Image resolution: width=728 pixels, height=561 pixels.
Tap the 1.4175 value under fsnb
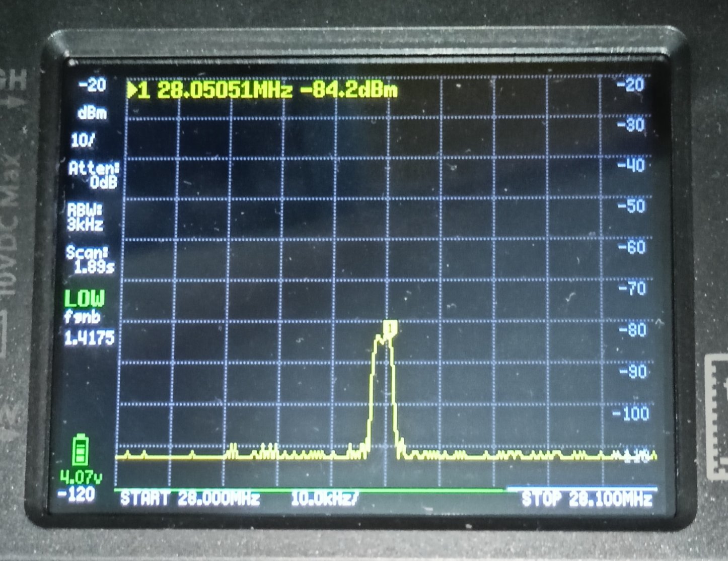[x=89, y=338]
